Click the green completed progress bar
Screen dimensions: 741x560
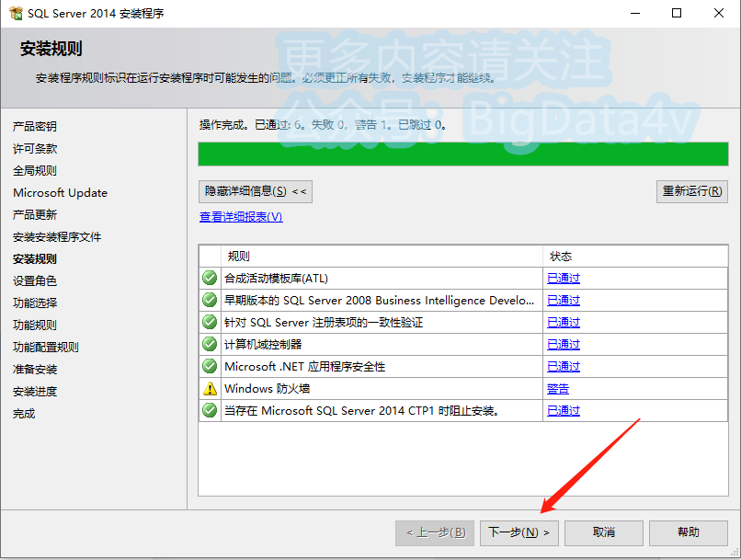pyautogui.click(x=463, y=154)
